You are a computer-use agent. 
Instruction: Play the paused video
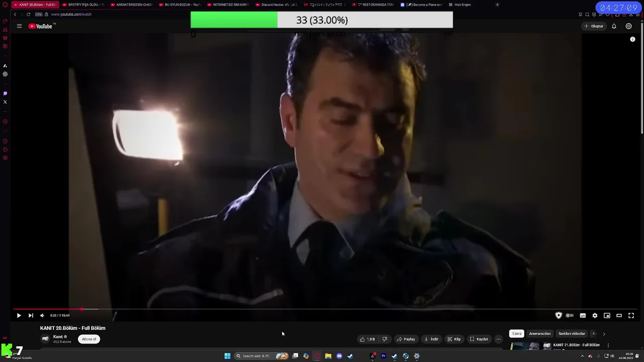pyautogui.click(x=19, y=316)
